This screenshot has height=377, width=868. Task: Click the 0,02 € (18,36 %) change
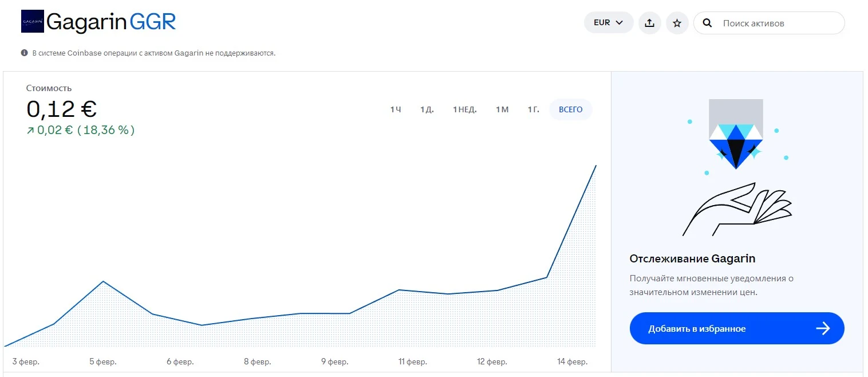click(x=81, y=130)
